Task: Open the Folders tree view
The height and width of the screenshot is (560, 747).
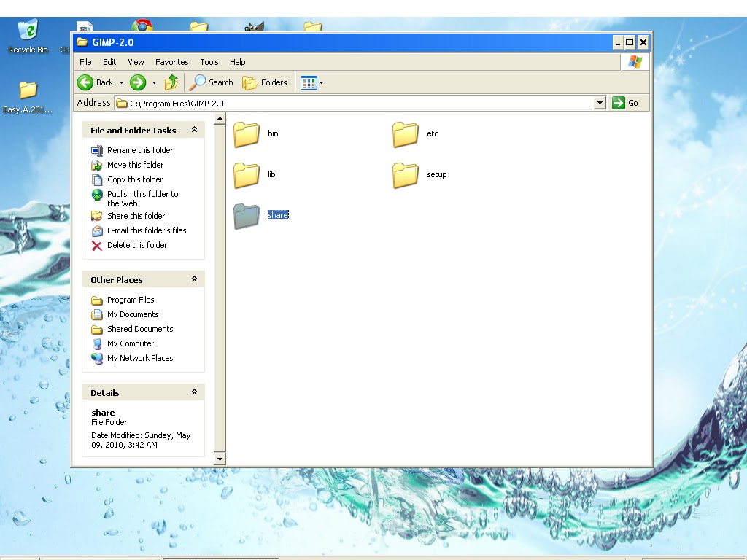Action: coord(264,82)
